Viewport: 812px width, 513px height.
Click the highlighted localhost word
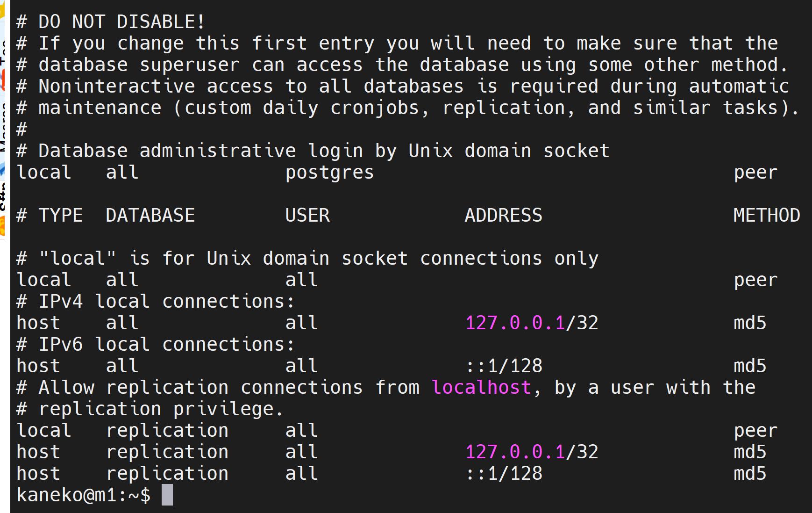[x=481, y=387]
